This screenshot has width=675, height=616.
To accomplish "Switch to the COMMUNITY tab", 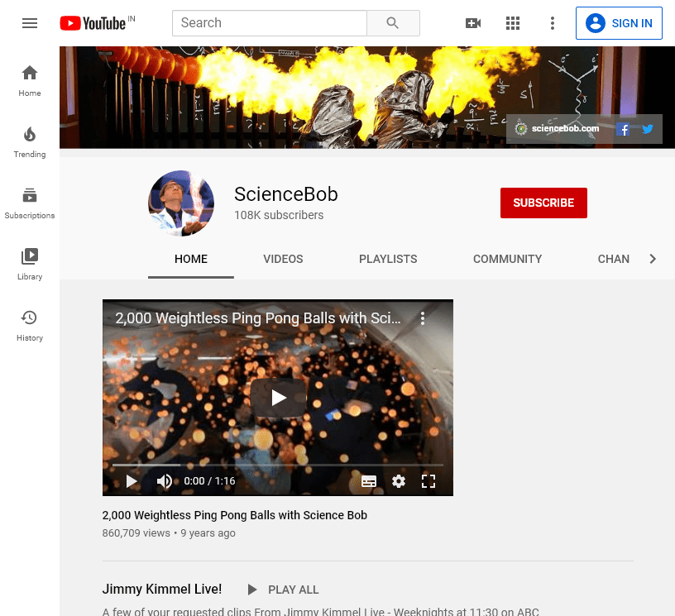I will point(507,259).
